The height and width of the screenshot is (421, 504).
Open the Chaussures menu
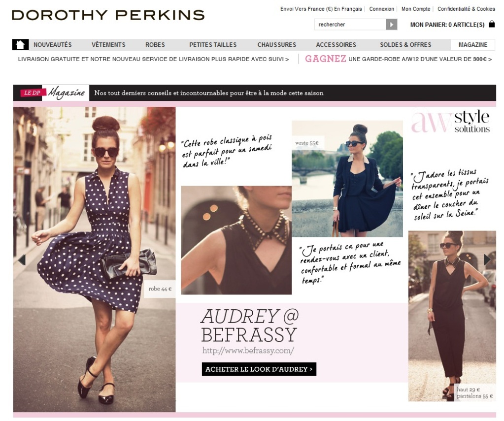click(x=277, y=45)
